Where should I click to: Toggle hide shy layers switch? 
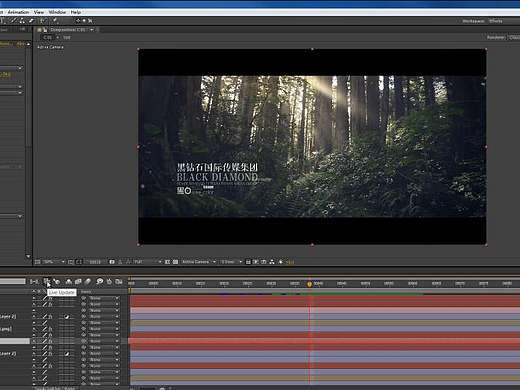[69, 282]
